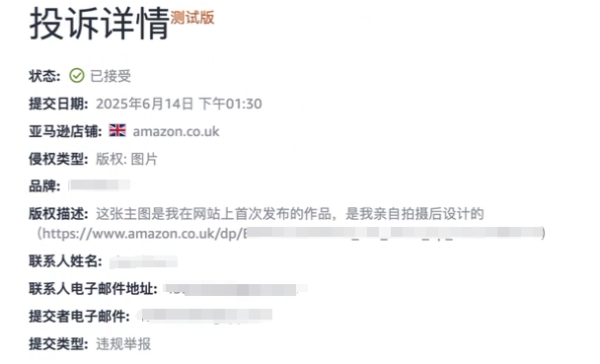This screenshot has height=364, width=600.
Task: Click the amazon.co.uk store text
Action: (x=176, y=131)
